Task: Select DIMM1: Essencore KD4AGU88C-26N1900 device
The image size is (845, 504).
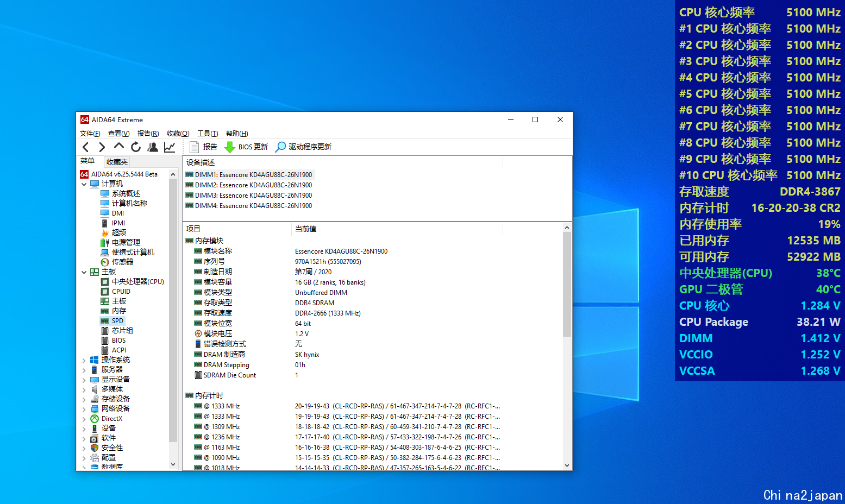Action: [x=249, y=175]
